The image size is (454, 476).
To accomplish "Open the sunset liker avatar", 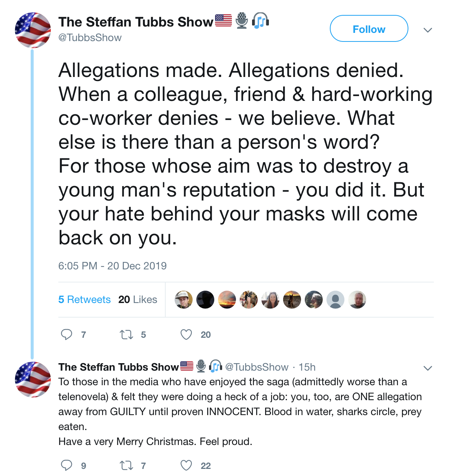I will (x=227, y=300).
